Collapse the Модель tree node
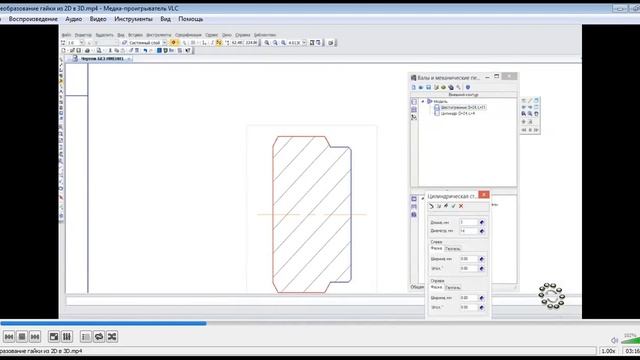The image size is (640, 360). click(423, 101)
